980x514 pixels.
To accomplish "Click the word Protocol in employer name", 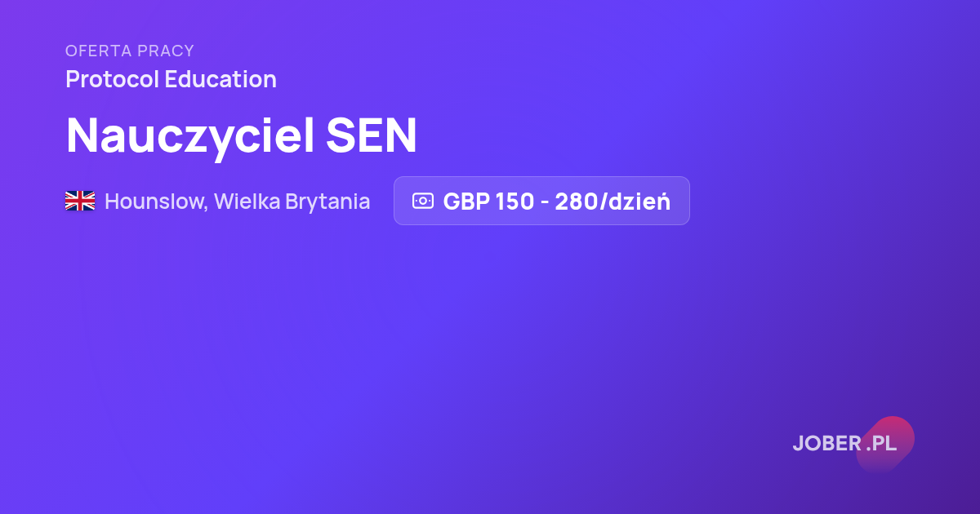I will [112, 79].
